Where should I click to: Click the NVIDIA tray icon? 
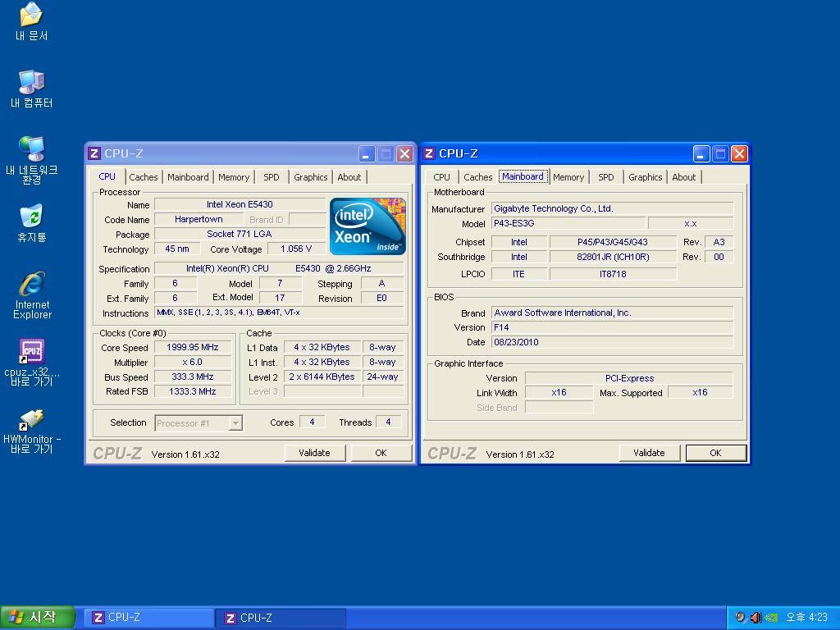pyautogui.click(x=771, y=618)
